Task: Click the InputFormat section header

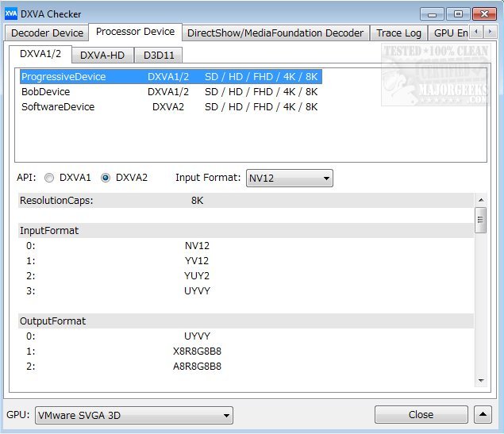Action: (x=246, y=230)
